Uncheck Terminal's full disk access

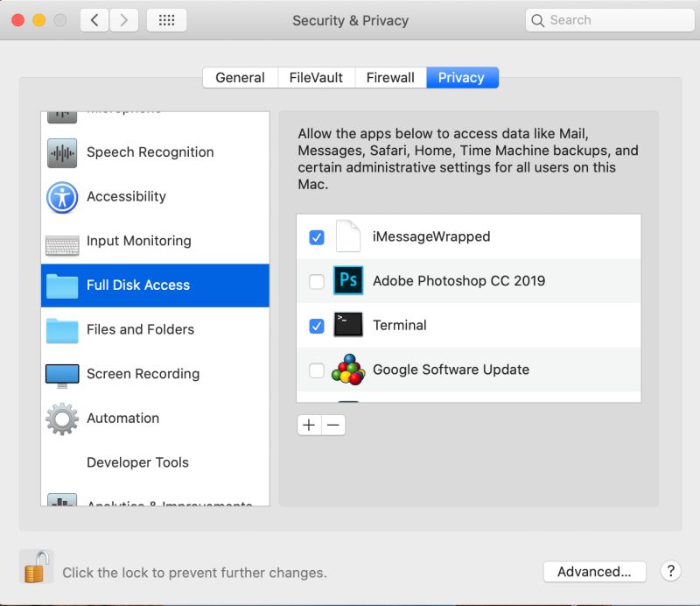tap(317, 325)
